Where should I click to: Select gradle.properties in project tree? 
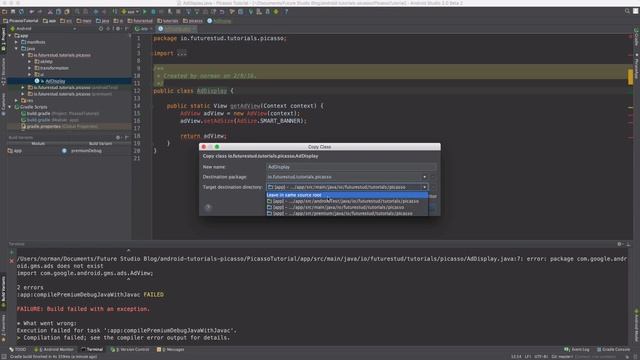[x=60, y=127]
